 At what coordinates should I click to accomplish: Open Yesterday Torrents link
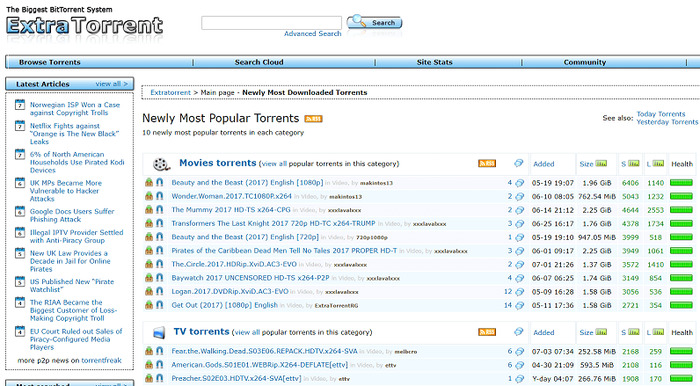(667, 122)
